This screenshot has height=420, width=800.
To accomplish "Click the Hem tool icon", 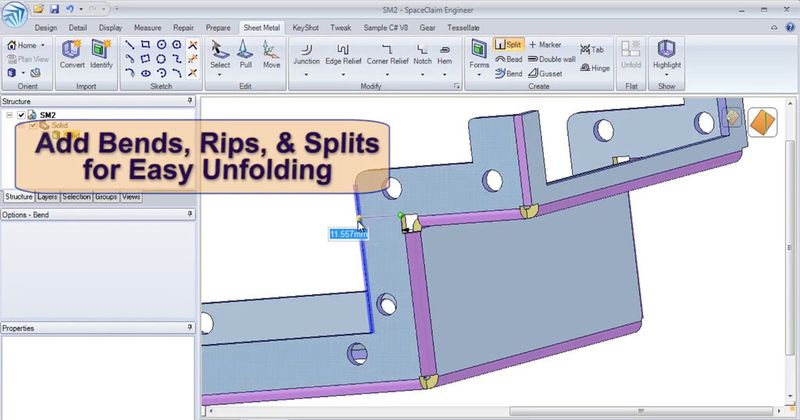I will pos(444,50).
